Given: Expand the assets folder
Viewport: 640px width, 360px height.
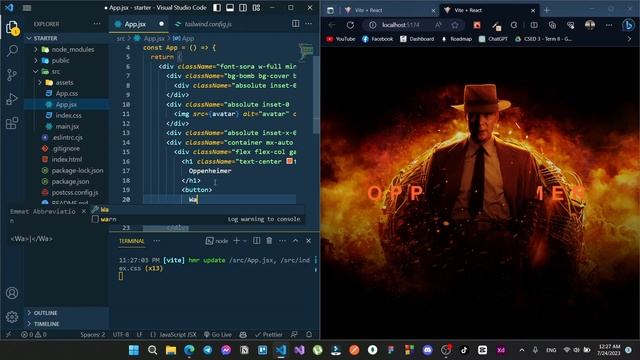Looking at the screenshot, I should [40, 82].
